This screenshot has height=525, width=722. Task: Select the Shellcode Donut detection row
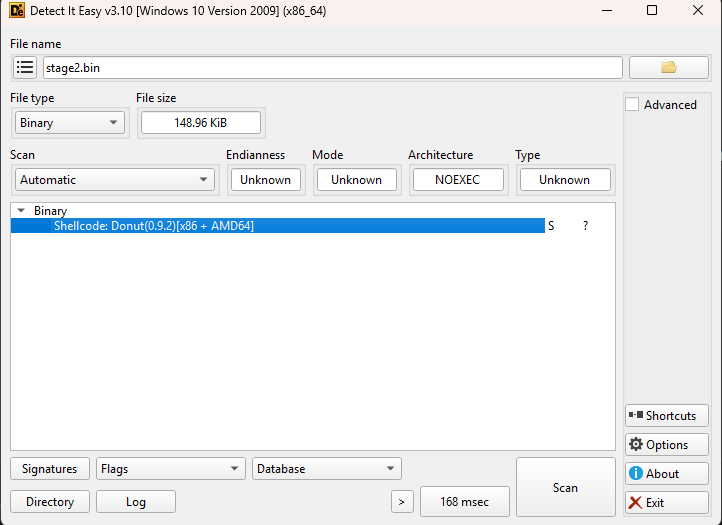[x=278, y=226]
